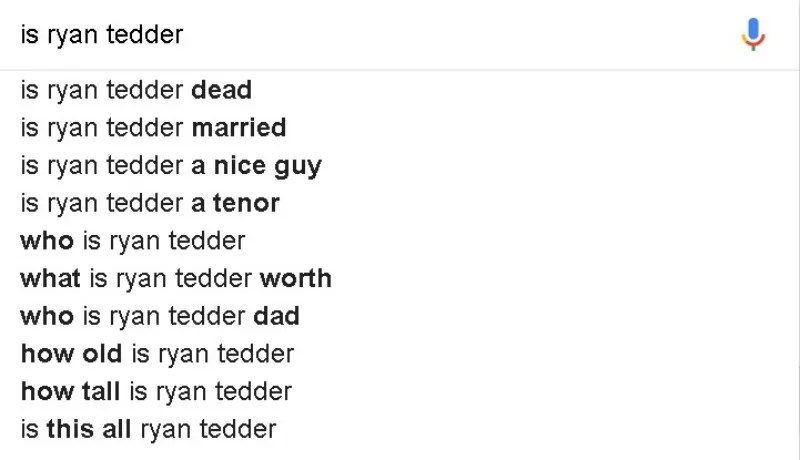Image resolution: width=800 pixels, height=460 pixels.
Task: Click the microphone voice search icon
Action: coord(753,35)
